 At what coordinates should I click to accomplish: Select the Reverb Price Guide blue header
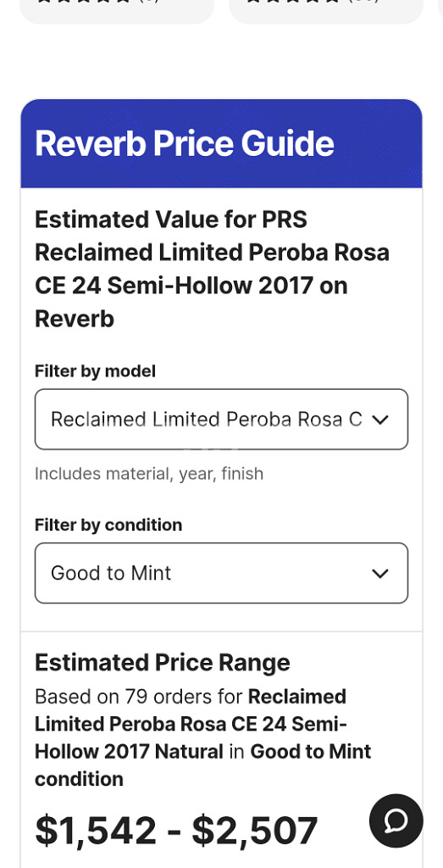221,143
